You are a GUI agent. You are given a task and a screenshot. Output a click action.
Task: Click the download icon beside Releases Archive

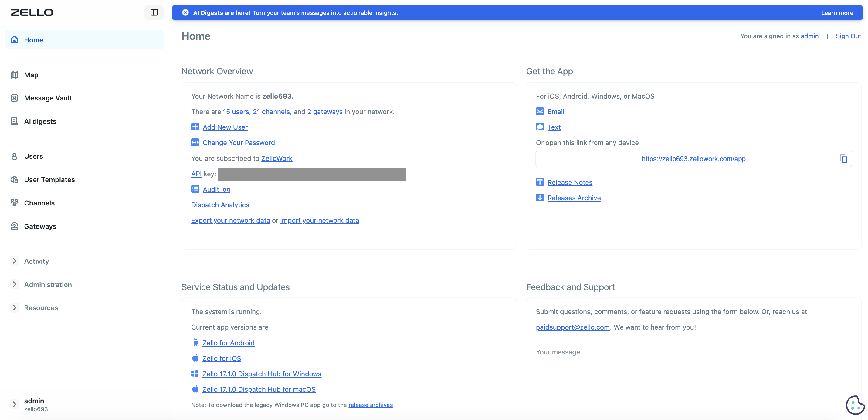(x=540, y=198)
